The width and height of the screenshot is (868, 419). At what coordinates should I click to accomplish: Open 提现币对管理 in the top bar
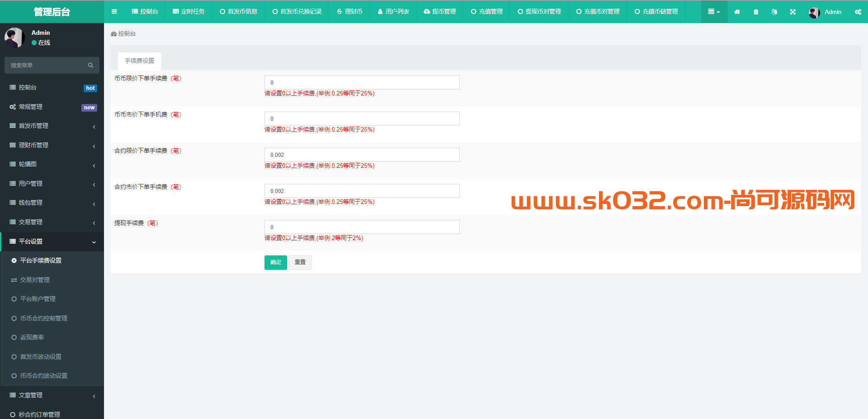pyautogui.click(x=539, y=12)
